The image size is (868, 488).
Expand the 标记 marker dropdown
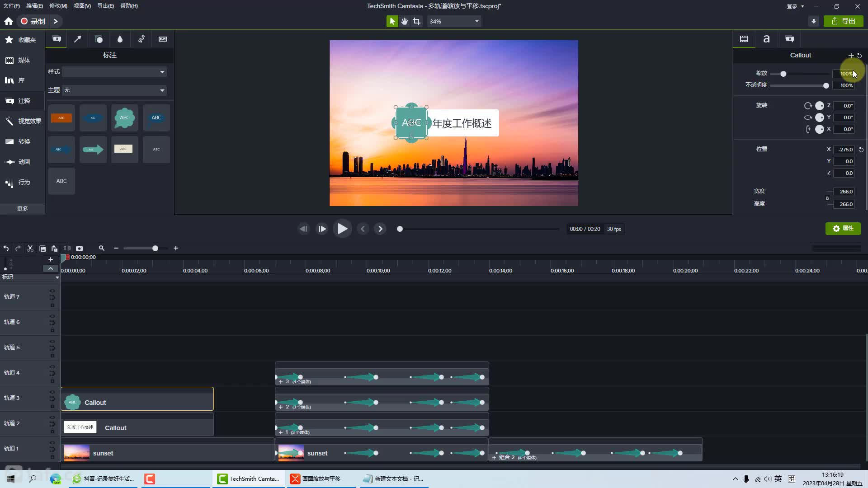pos(57,277)
